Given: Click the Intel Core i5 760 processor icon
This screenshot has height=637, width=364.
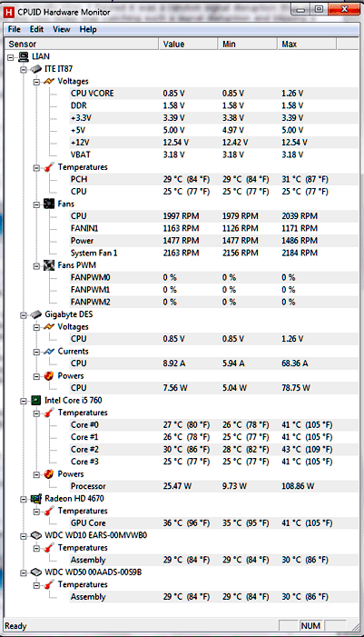Looking at the screenshot, I should click(36, 401).
